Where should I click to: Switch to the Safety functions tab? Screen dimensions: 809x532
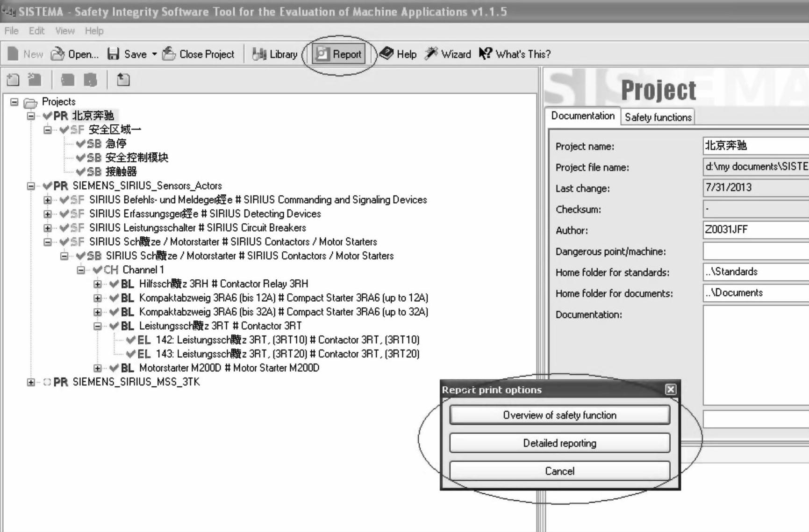[x=658, y=117]
